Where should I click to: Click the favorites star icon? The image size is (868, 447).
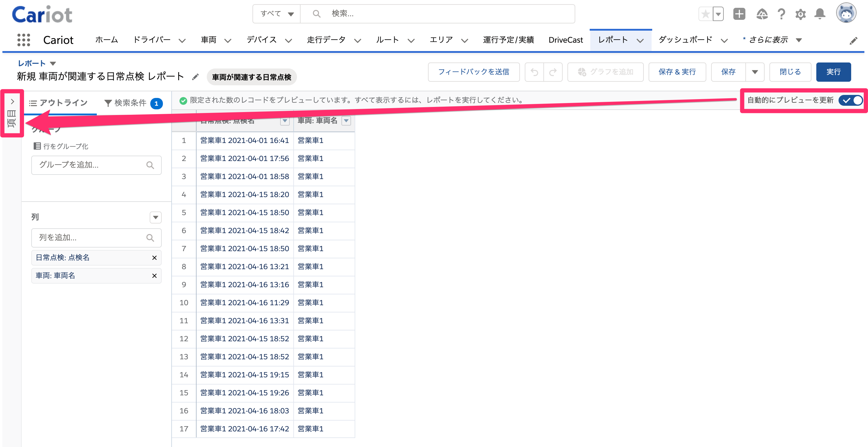click(x=705, y=14)
